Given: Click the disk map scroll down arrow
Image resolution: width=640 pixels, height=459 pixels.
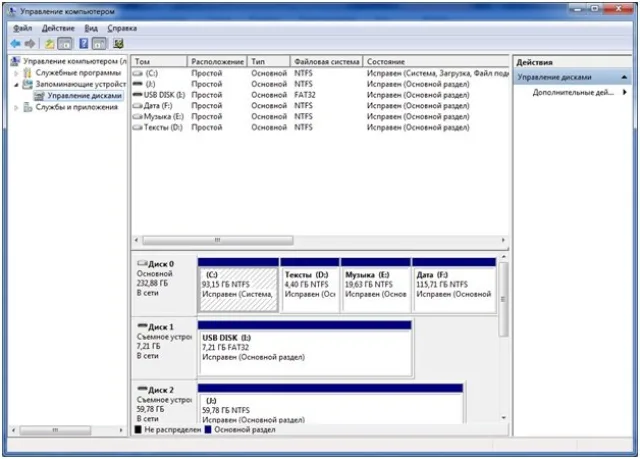Looking at the screenshot, I should pyautogui.click(x=503, y=418).
